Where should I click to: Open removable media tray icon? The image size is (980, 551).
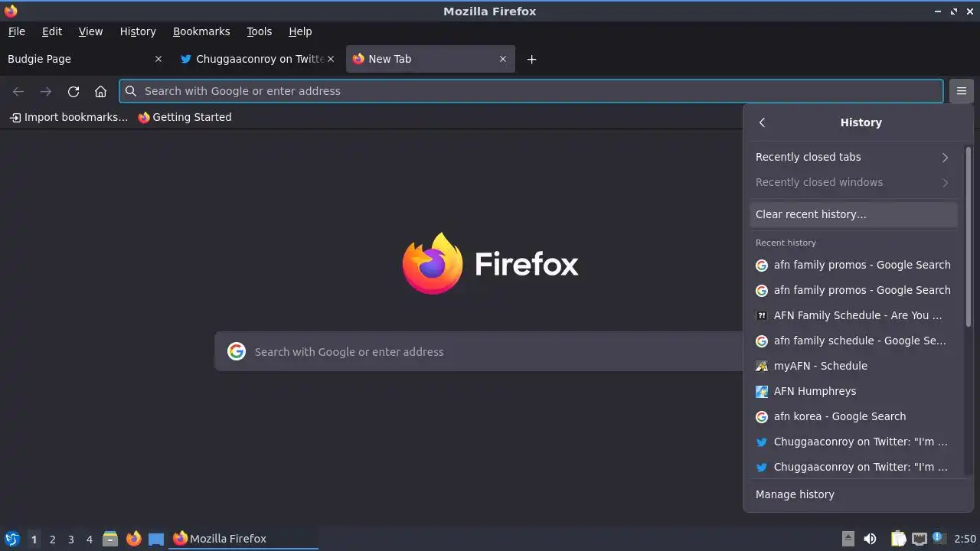click(848, 539)
